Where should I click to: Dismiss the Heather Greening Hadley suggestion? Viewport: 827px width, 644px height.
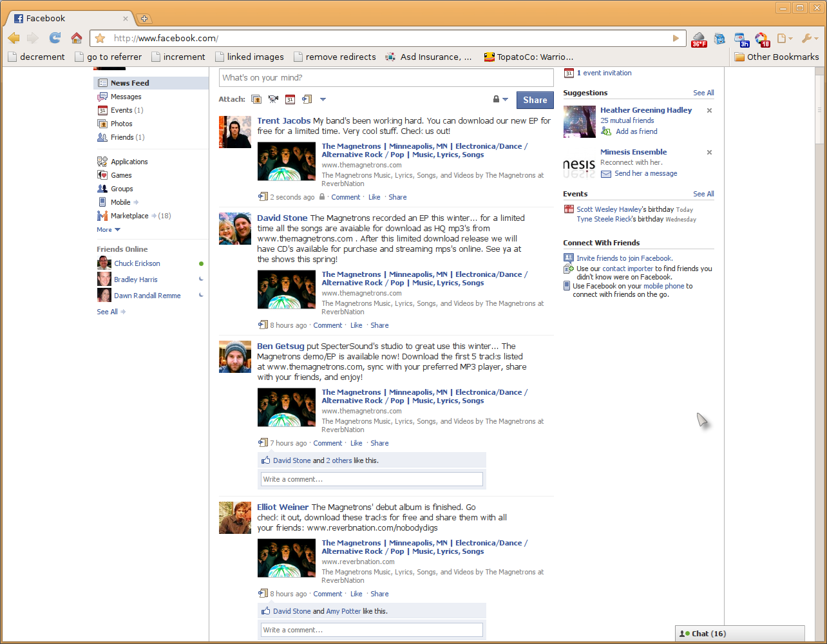709,111
